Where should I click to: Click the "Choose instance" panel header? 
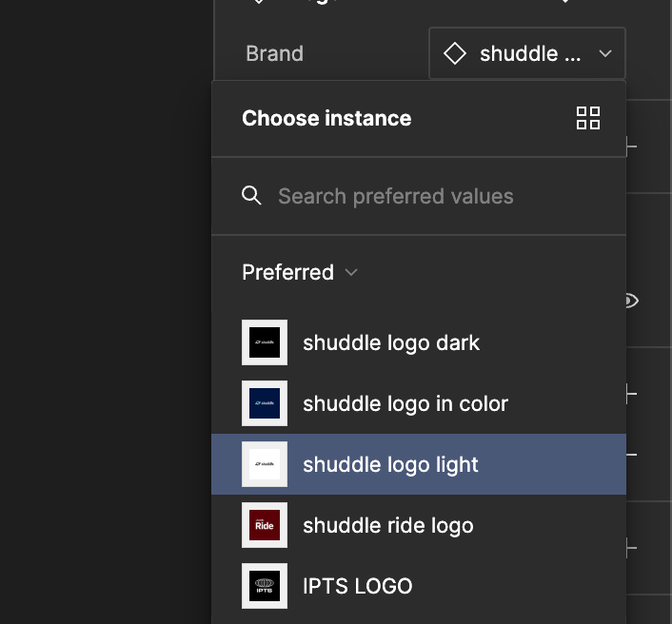tap(326, 118)
